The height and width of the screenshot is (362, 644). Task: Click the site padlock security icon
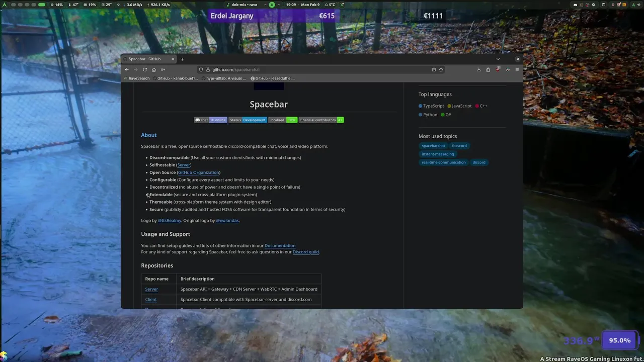pos(208,70)
